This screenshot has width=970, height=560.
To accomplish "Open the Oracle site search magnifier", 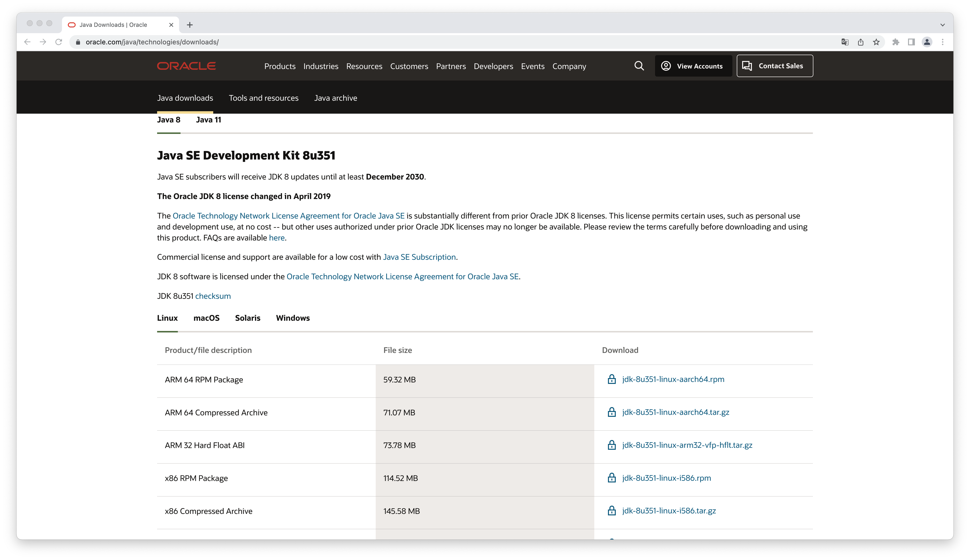I will 639,66.
